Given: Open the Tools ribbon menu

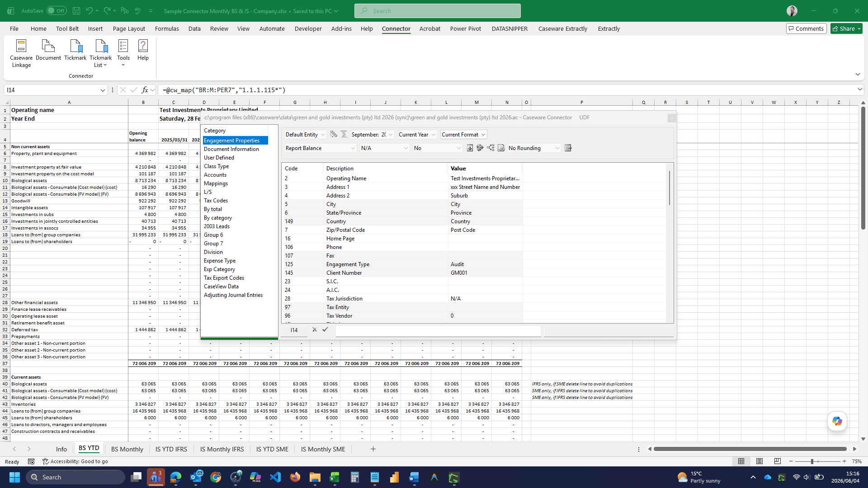Looking at the screenshot, I should 123,53.
